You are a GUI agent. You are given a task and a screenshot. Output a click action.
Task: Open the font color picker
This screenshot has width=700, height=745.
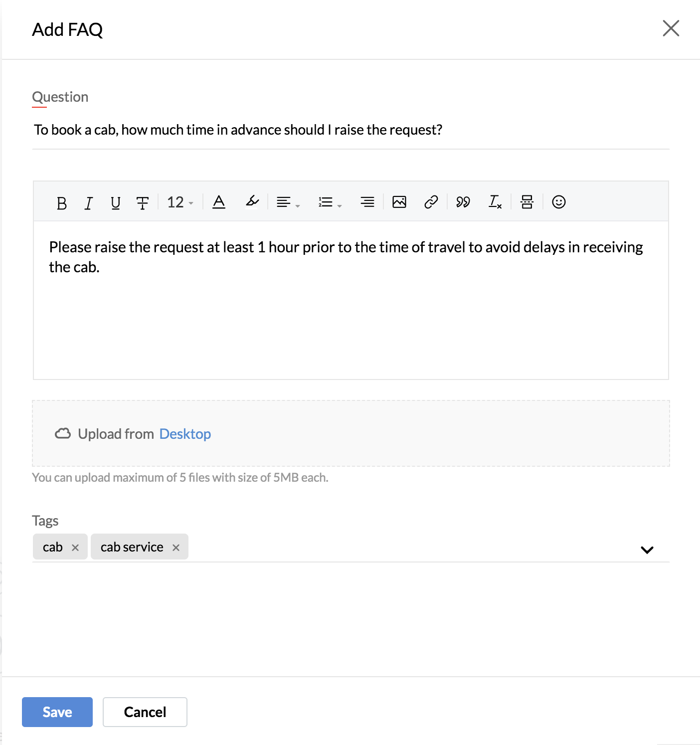[219, 202]
